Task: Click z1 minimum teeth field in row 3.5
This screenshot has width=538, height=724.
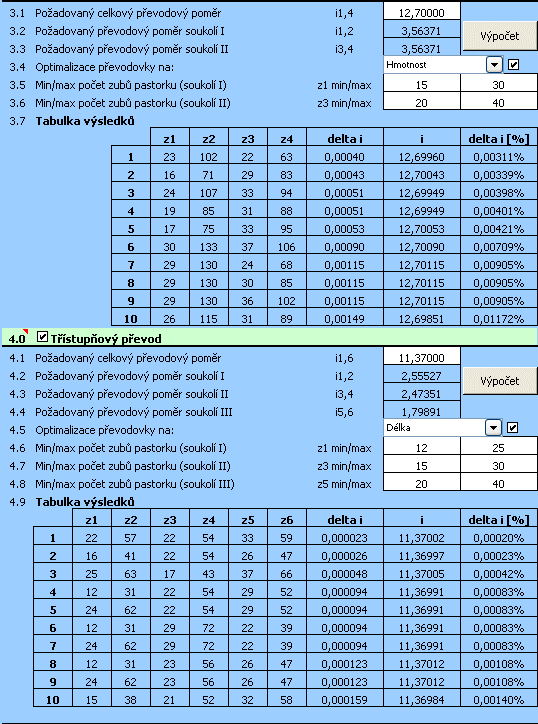Action: (x=422, y=85)
